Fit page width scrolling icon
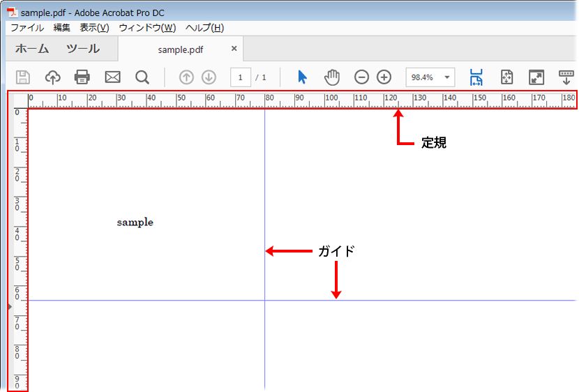The height and width of the screenshot is (392, 579). point(476,77)
